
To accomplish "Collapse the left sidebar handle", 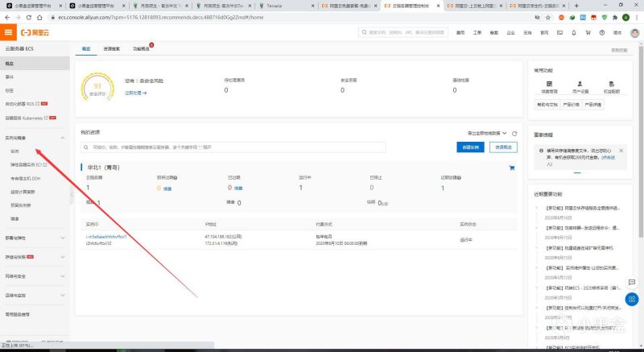I will point(72,193).
